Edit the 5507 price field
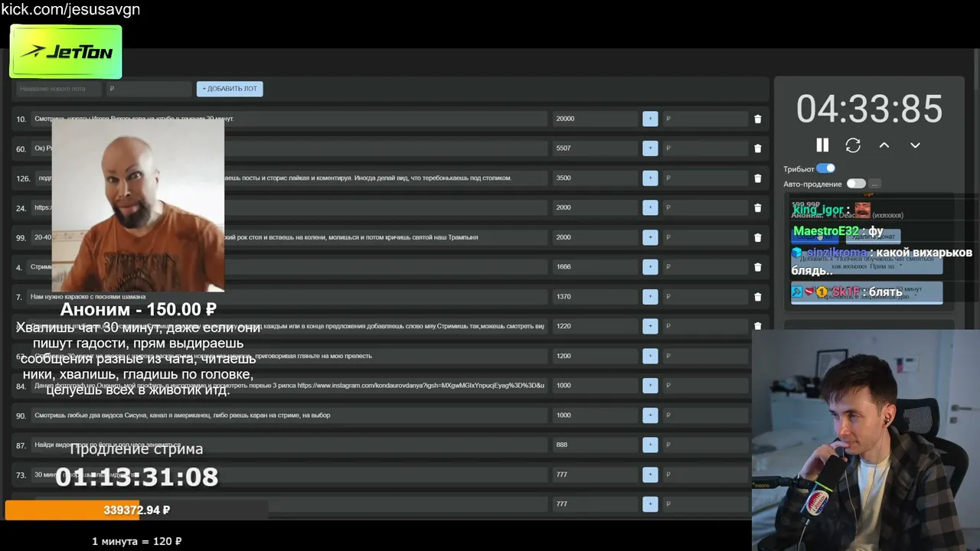Screen dimensions: 980x551 pos(595,148)
